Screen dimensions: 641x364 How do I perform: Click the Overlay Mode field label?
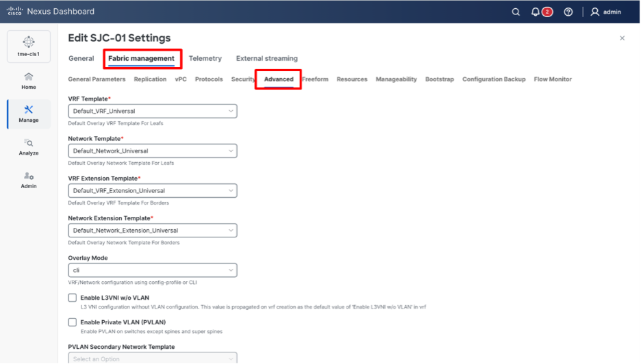click(88, 258)
